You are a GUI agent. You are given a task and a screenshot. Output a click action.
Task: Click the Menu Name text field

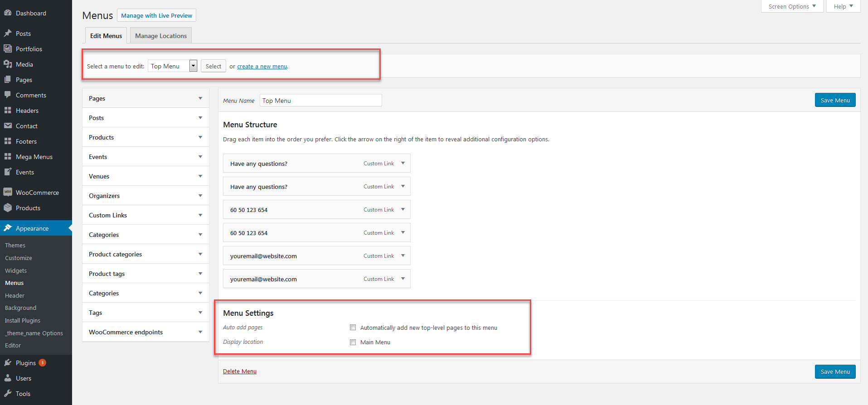(320, 101)
